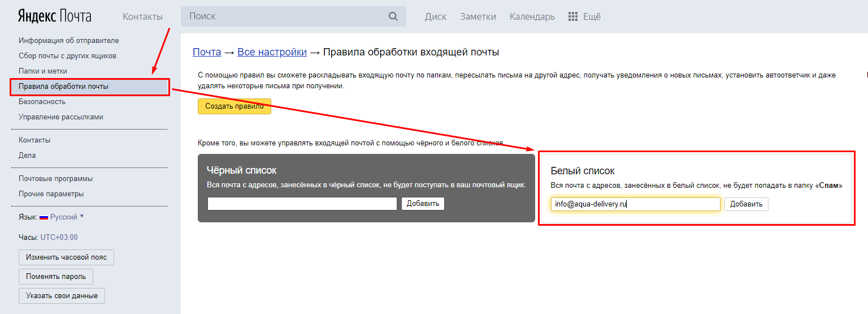
Task: Click the search magnifier icon
Action: coord(393,16)
